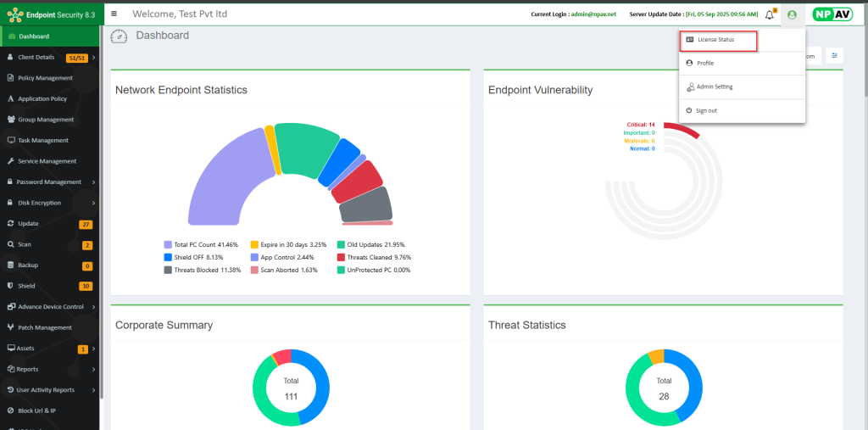This screenshot has width=868, height=430.
Task: Click the hamburger menu icon
Action: 114,14
